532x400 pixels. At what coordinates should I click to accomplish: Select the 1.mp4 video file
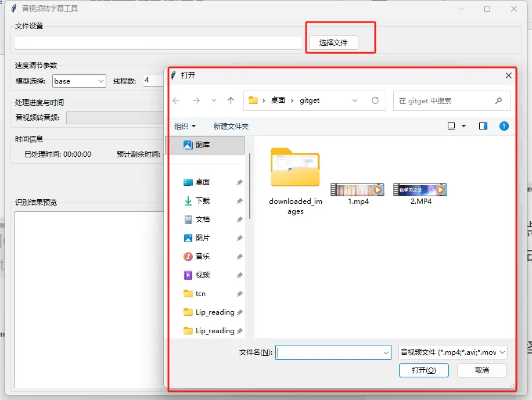tap(358, 194)
